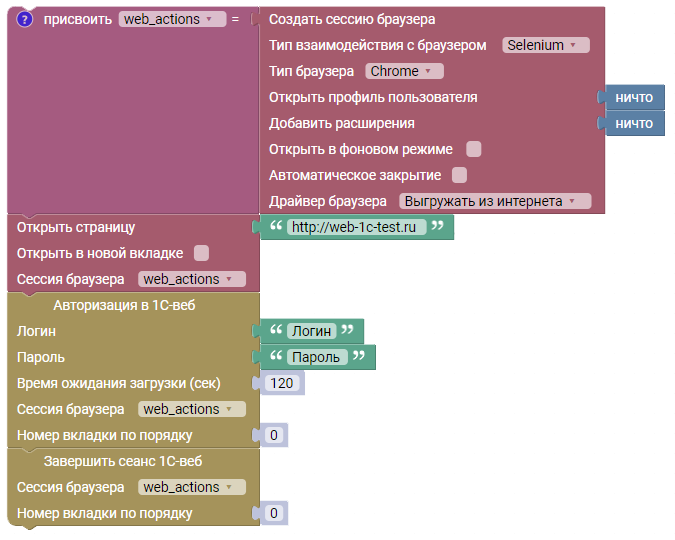Open session dropdown in 'Открыть страницу' block
675x540 pixels.
(191, 279)
